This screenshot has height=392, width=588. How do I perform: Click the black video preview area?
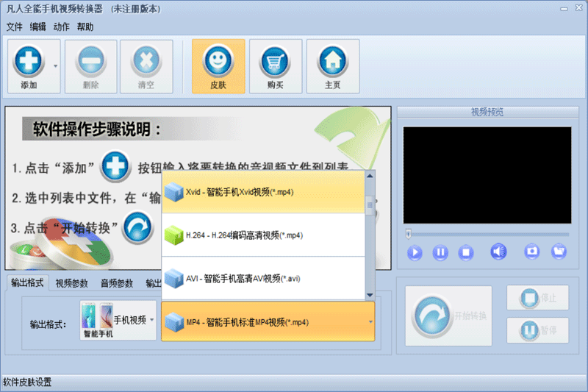(487, 175)
